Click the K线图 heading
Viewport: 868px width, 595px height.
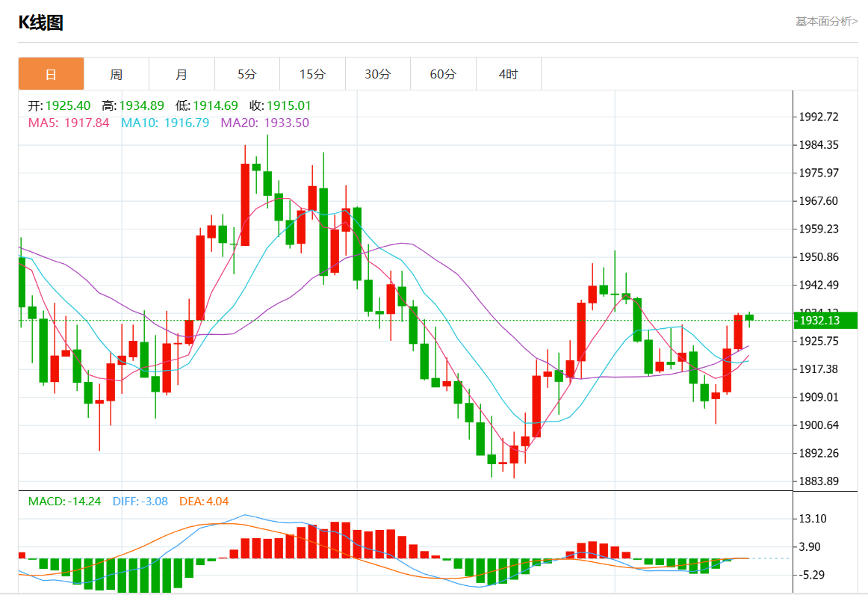[41, 22]
